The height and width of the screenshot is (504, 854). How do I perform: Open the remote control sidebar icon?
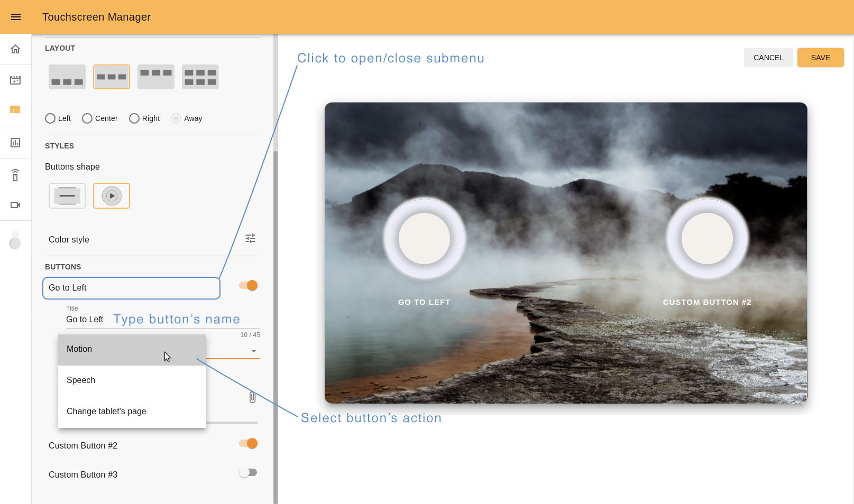click(15, 175)
